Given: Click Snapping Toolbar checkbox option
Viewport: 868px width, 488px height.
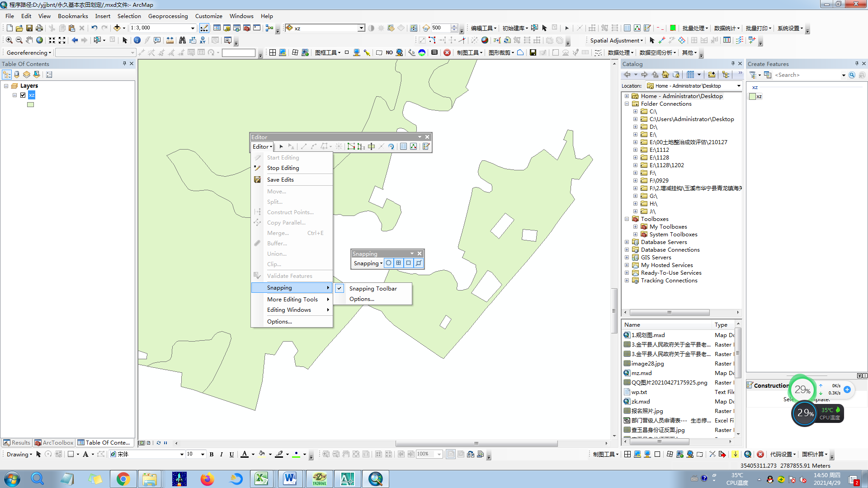Looking at the screenshot, I should click(339, 288).
